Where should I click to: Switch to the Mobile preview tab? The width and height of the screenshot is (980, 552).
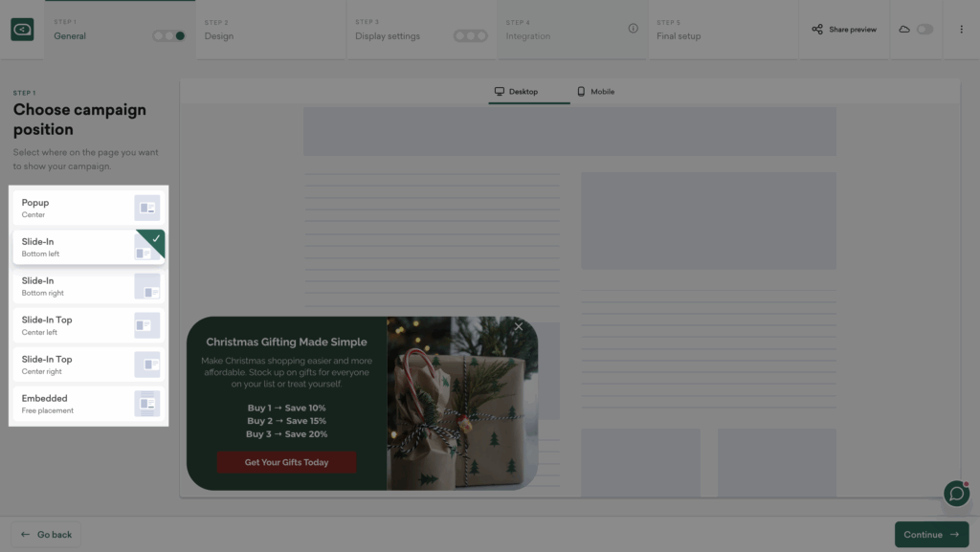595,92
